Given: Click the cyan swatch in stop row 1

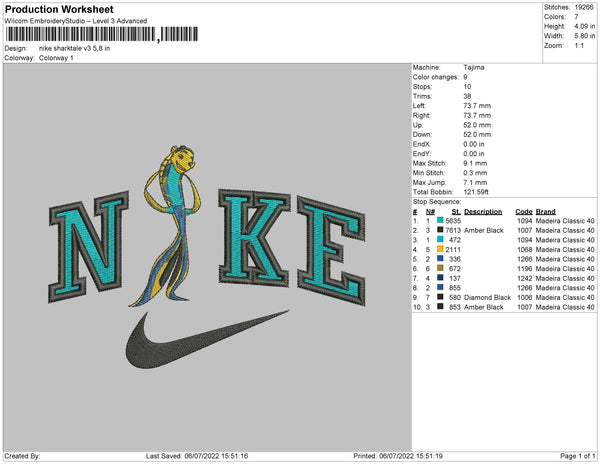Looking at the screenshot, I should coord(440,220).
